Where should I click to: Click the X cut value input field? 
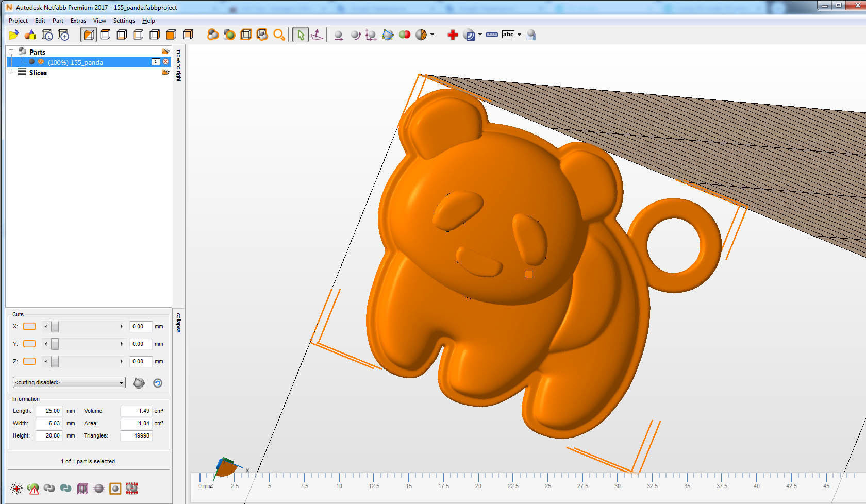141,326
